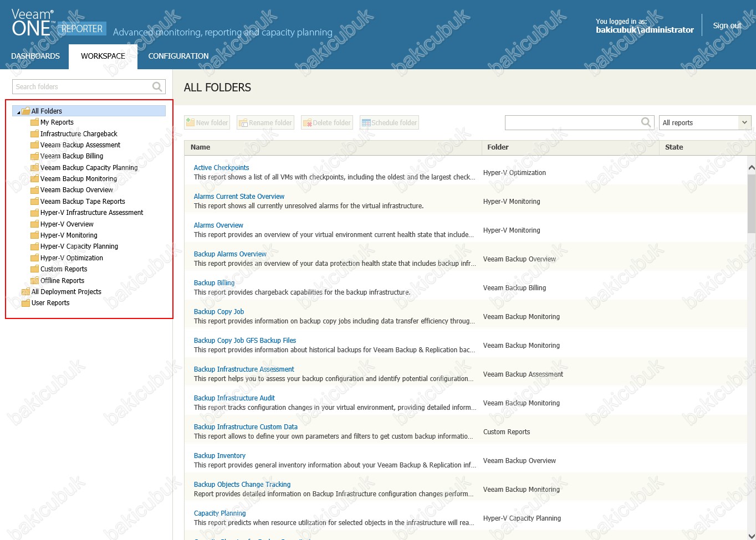756x540 pixels.
Task: Click the All Folders root folder icon
Action: click(x=25, y=111)
